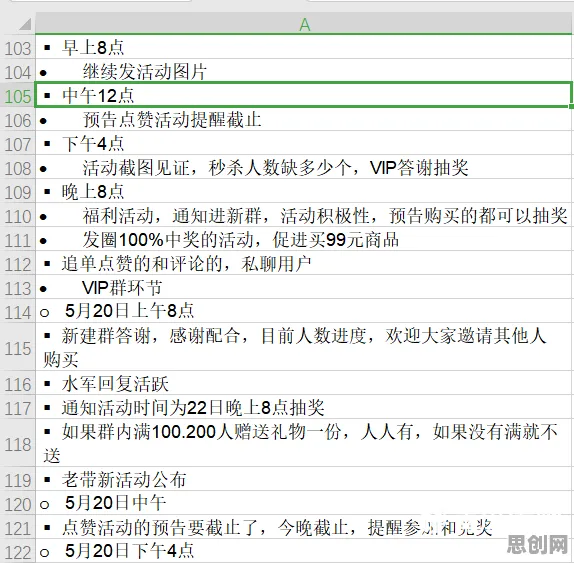Viewport: 574px width, 563px height.
Task: Select row header 111
Action: click(18, 240)
